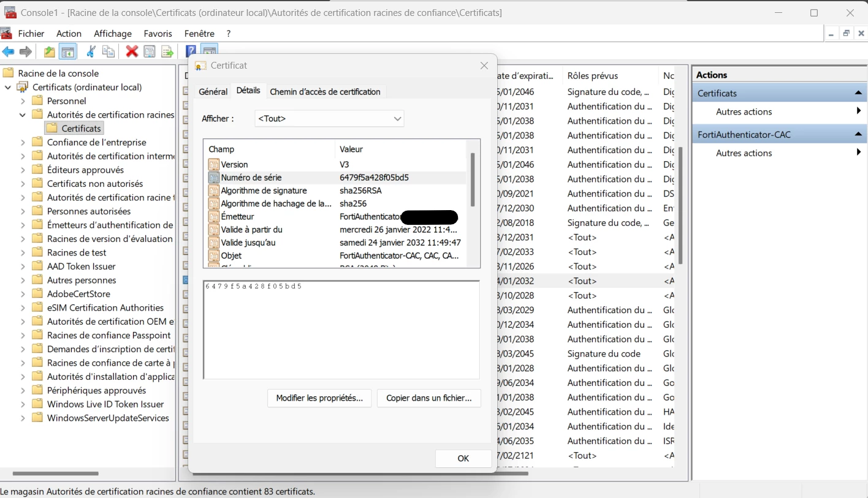Viewport: 868px width, 498px height.
Task: Open the ? help menu
Action: click(x=228, y=34)
